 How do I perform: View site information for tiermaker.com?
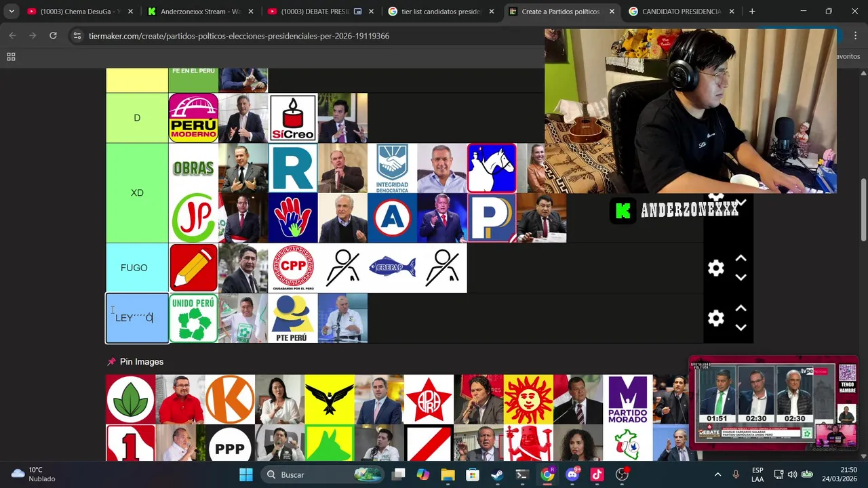[77, 36]
